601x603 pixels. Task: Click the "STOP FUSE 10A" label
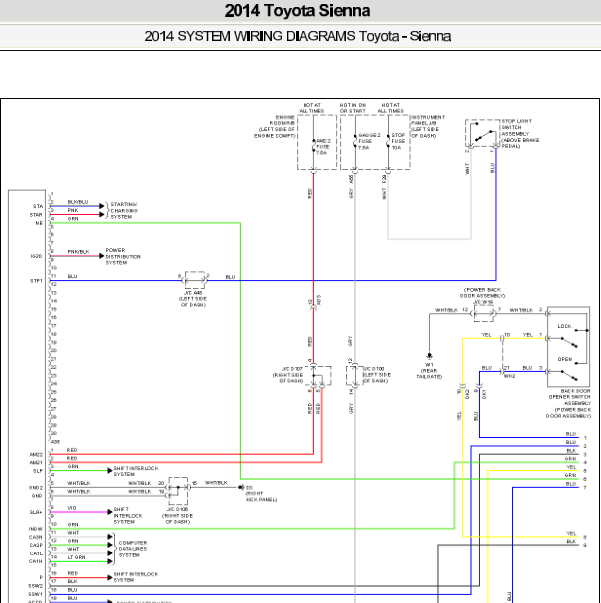[x=398, y=141]
